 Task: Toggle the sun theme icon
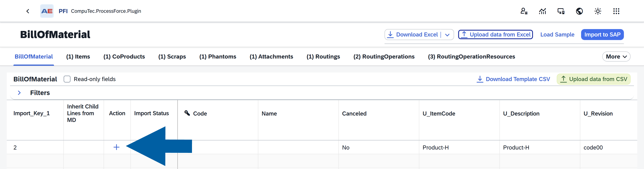point(598,11)
